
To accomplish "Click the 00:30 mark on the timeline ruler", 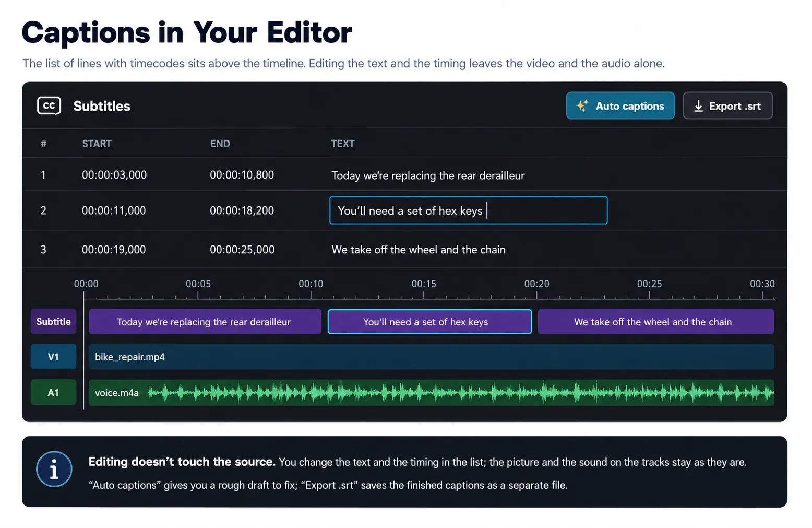I will 762,284.
